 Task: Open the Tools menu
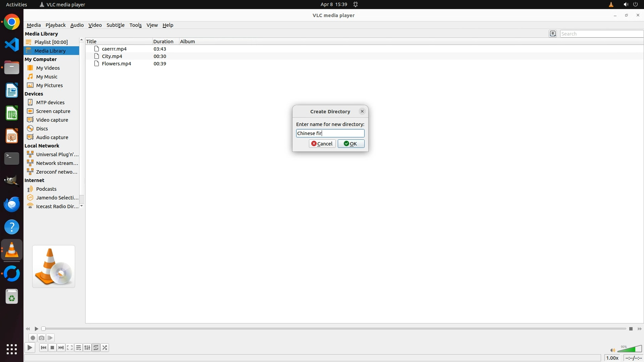(x=136, y=25)
